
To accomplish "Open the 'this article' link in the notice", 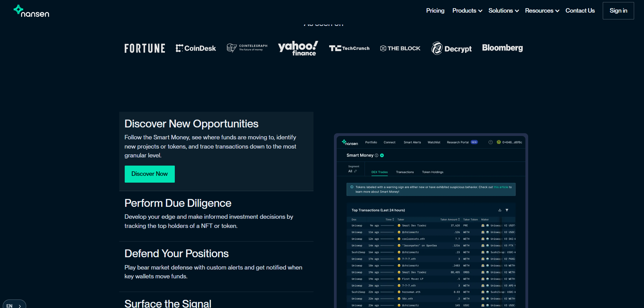I will coord(501,187).
